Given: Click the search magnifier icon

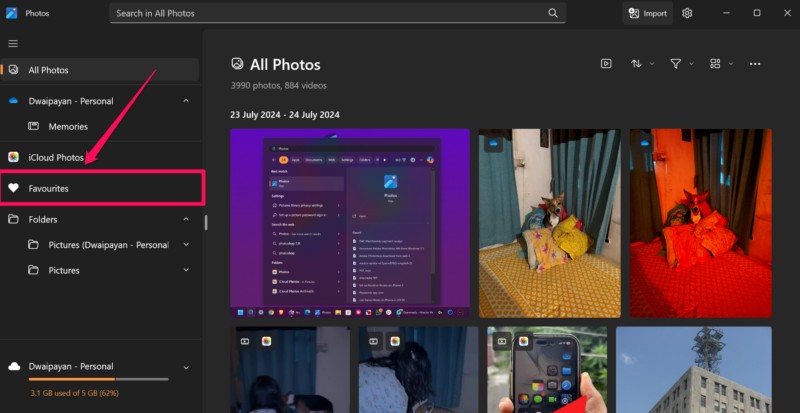Looking at the screenshot, I should (553, 13).
